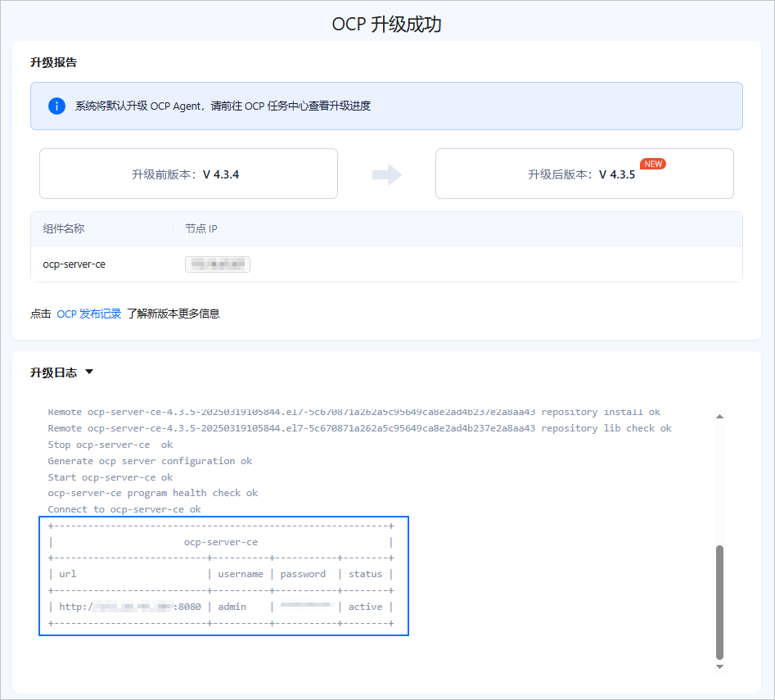Click the 'url' header in log table
This screenshot has height=700, width=775.
click(x=67, y=574)
